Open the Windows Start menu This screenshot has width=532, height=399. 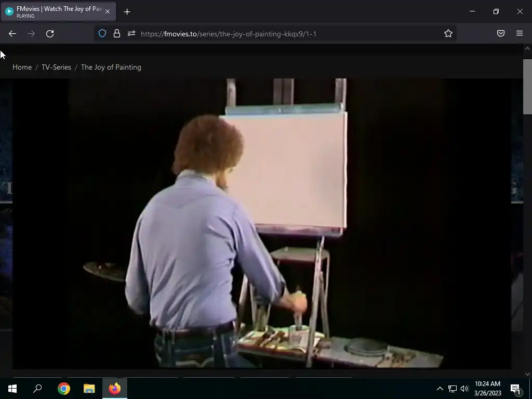12,389
